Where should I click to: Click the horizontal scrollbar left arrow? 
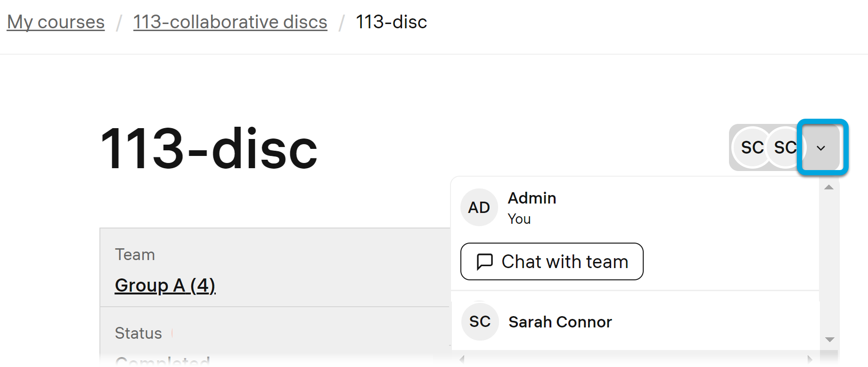462,359
